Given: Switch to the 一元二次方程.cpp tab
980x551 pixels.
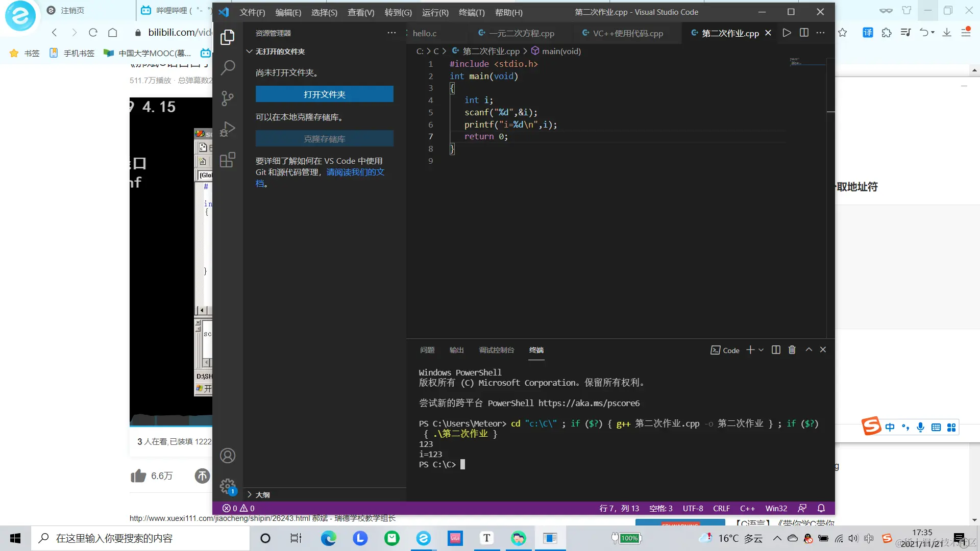Looking at the screenshot, I should tap(521, 33).
